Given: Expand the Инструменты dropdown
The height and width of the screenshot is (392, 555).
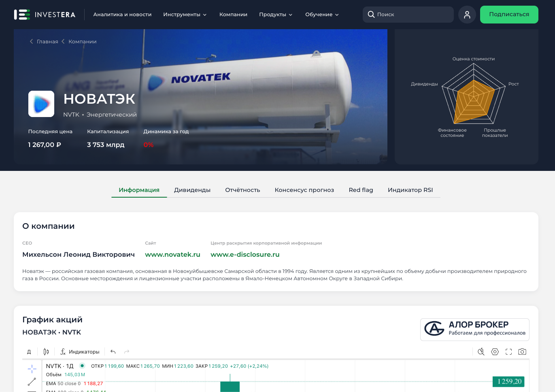Looking at the screenshot, I should coord(185,14).
